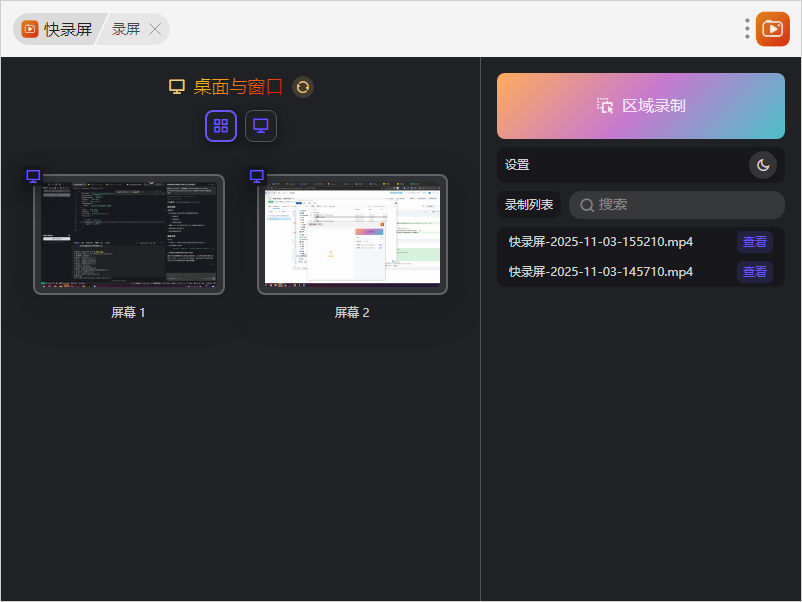Select the 快录屏-2025-11-03-155210.mp4 file name

tap(601, 242)
